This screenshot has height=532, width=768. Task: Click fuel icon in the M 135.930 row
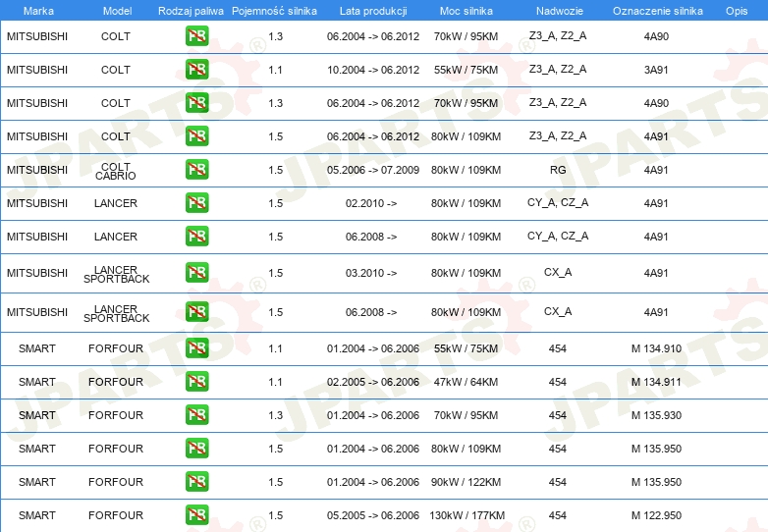(196, 414)
